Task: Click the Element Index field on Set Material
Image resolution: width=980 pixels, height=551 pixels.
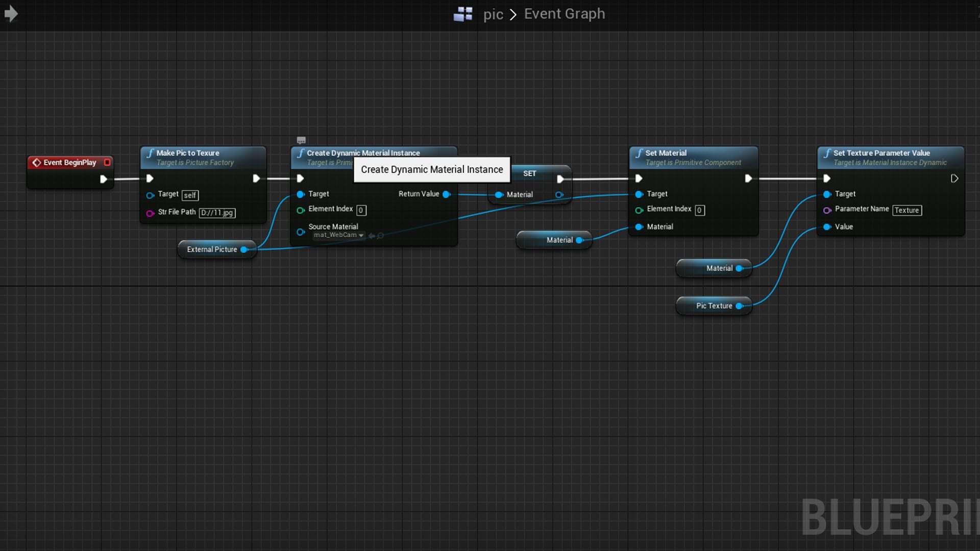Action: (x=699, y=210)
